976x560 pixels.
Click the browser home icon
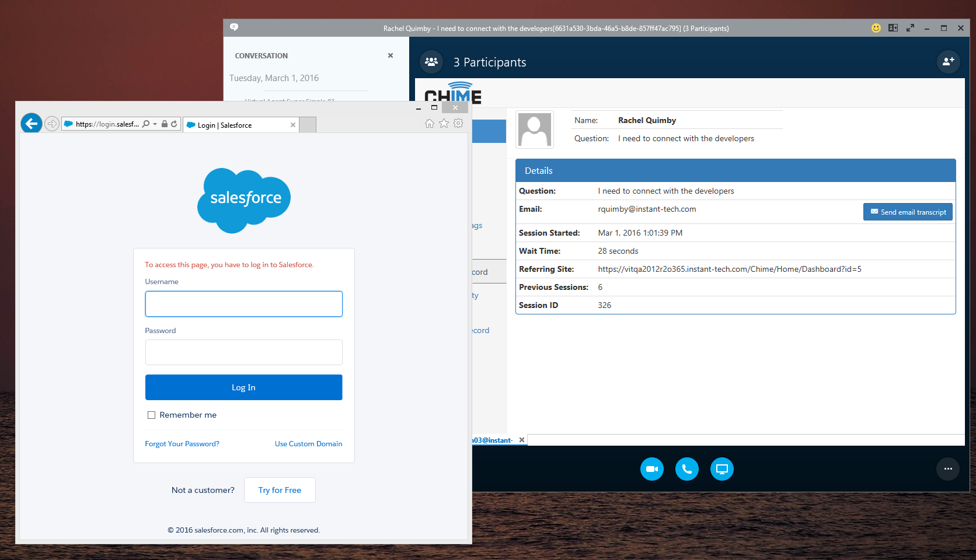[430, 123]
